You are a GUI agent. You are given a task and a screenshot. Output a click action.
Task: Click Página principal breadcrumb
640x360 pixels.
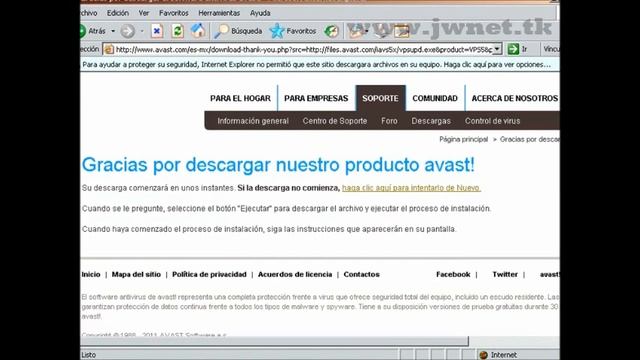[463, 139]
